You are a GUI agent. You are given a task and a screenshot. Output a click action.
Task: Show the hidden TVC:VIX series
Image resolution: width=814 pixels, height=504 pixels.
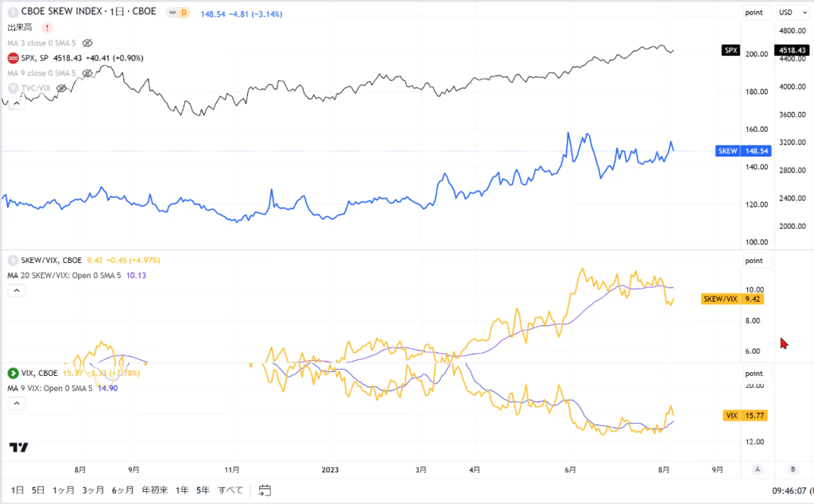[x=61, y=88]
